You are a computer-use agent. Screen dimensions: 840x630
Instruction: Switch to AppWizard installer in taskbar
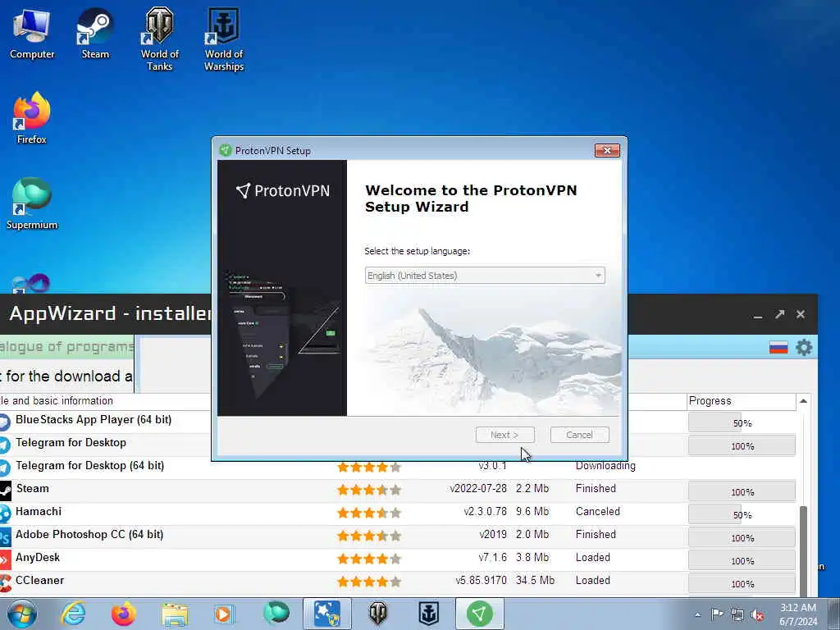[x=326, y=614]
